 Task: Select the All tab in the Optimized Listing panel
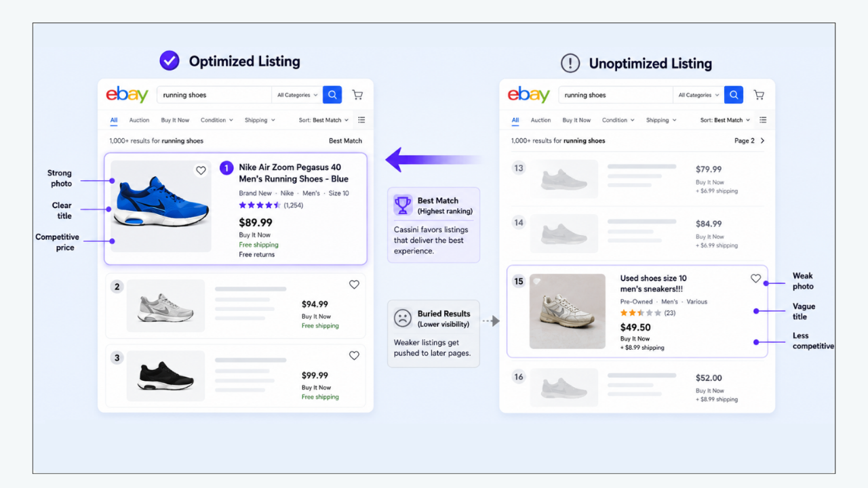pyautogui.click(x=114, y=120)
